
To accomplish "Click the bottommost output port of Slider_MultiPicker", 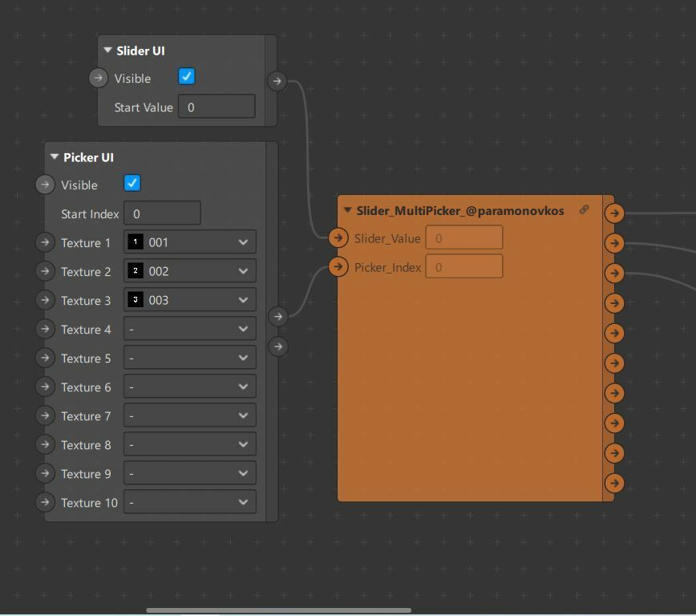I will click(613, 483).
